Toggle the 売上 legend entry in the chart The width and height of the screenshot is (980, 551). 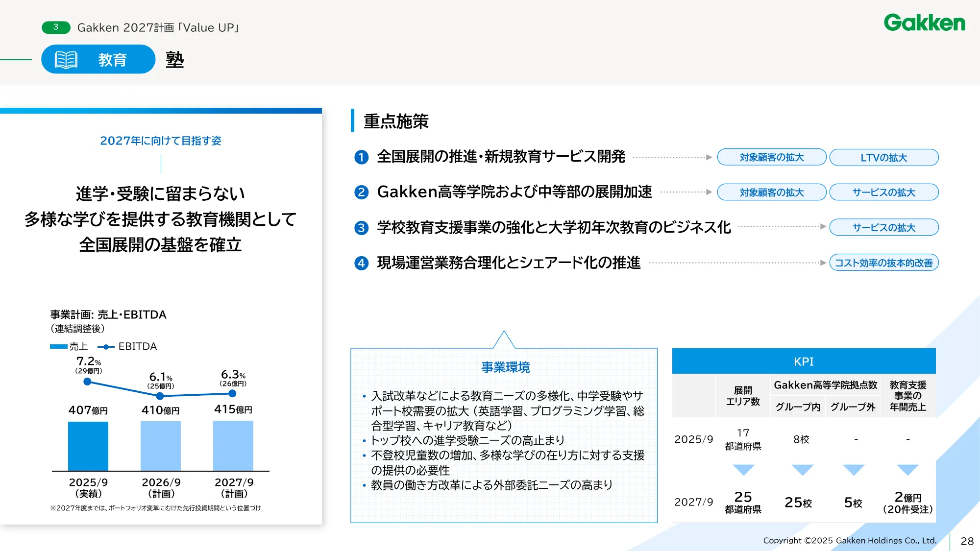[x=67, y=346]
